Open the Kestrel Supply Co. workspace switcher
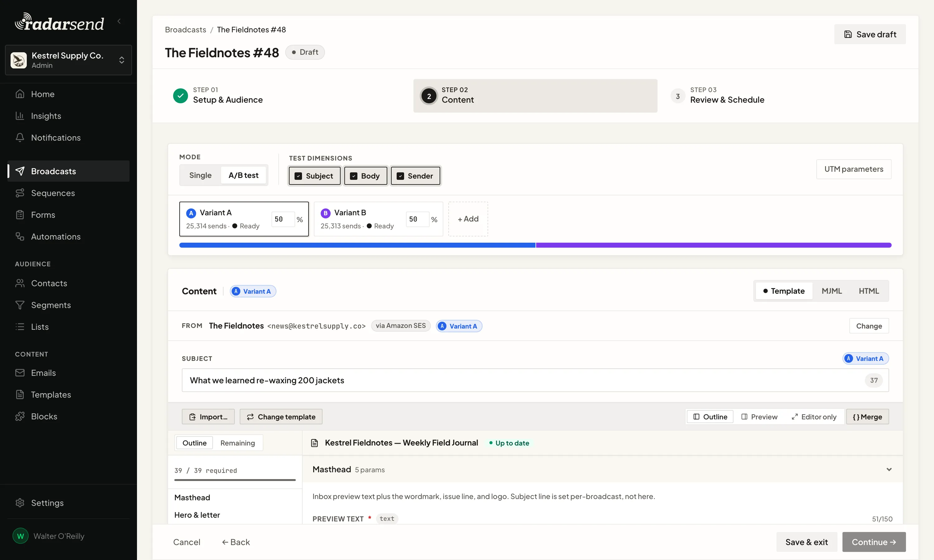 point(68,60)
